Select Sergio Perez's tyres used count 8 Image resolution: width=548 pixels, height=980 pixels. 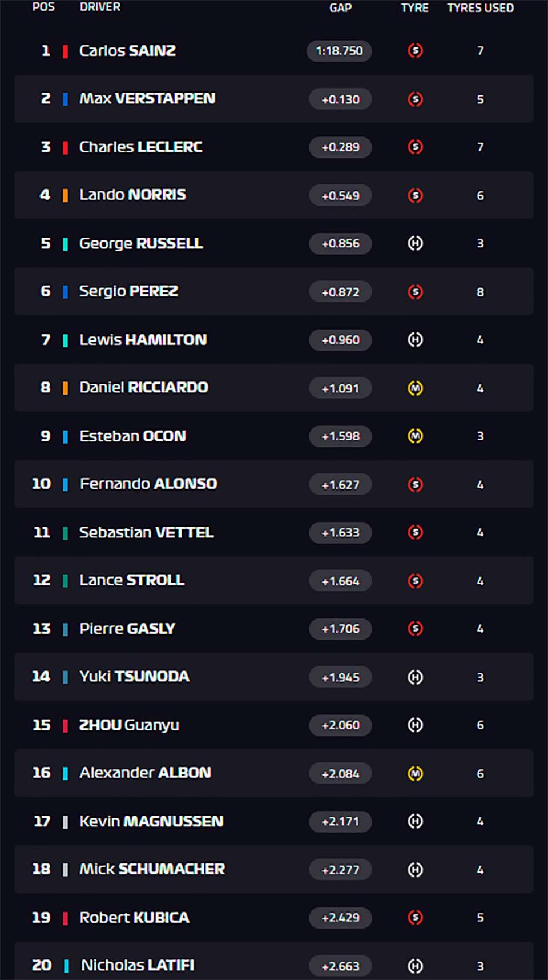coord(480,292)
